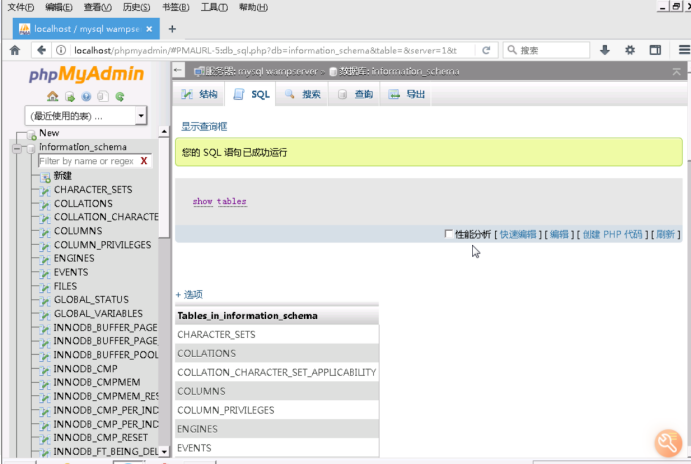Click the 快速编辑 inline edit link
The width and height of the screenshot is (691, 464).
coord(518,234)
